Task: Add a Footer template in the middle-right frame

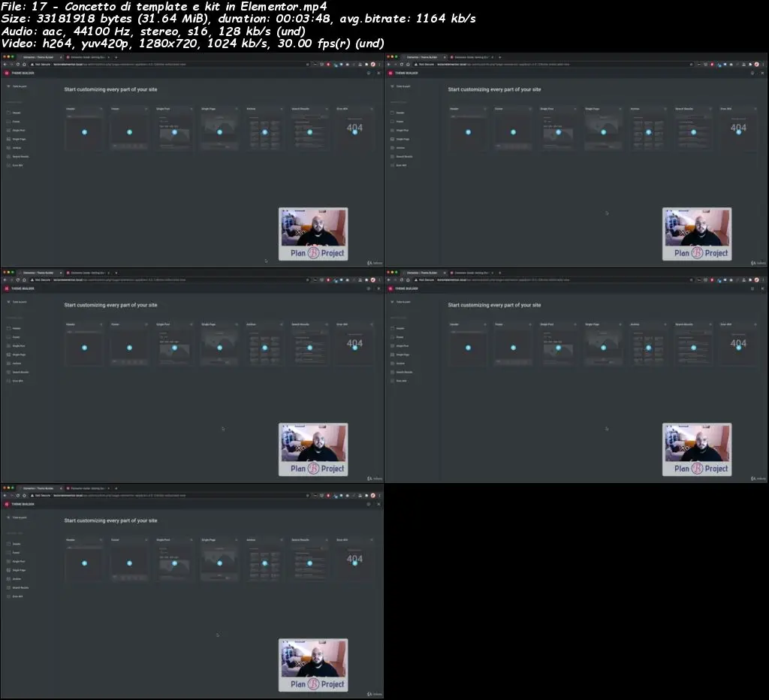Action: pos(513,347)
